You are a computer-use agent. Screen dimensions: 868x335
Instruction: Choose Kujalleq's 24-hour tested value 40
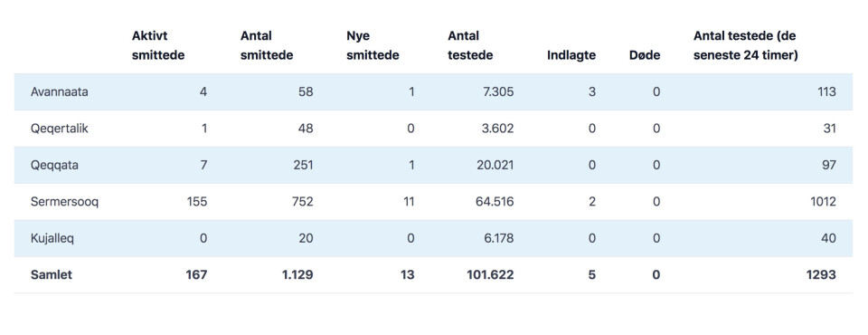tap(829, 238)
